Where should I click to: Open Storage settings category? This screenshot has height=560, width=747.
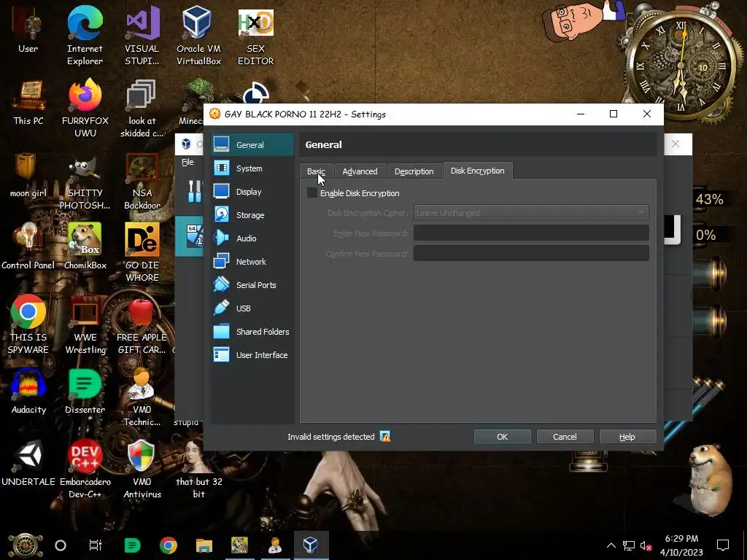point(252,215)
